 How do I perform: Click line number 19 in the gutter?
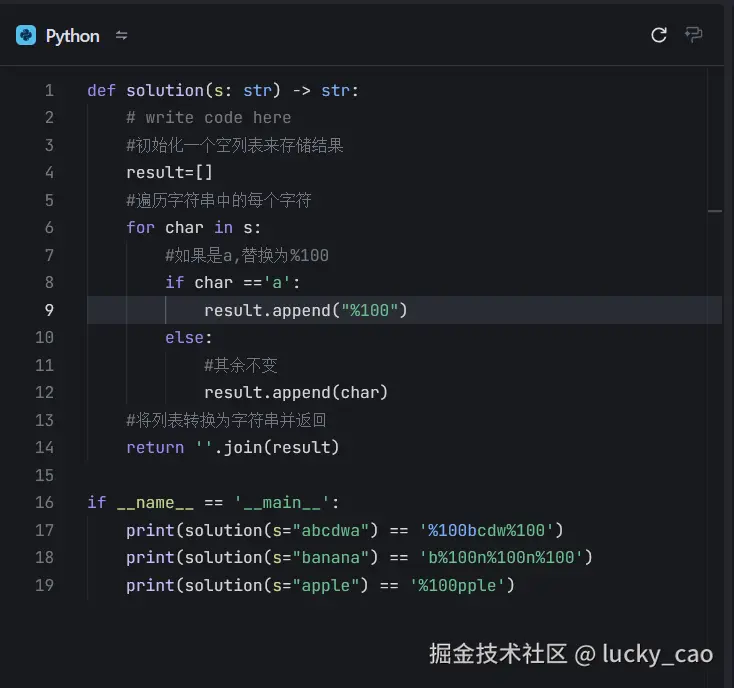coord(44,585)
